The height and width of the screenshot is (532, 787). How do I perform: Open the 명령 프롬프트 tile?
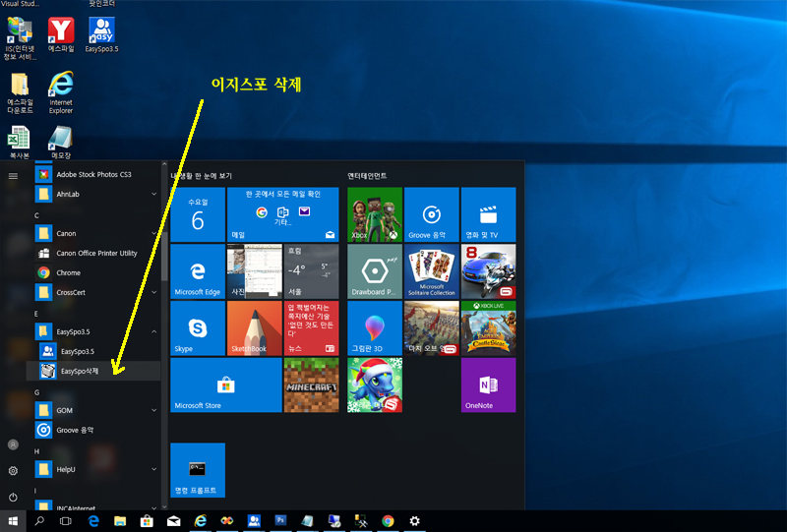(x=198, y=470)
